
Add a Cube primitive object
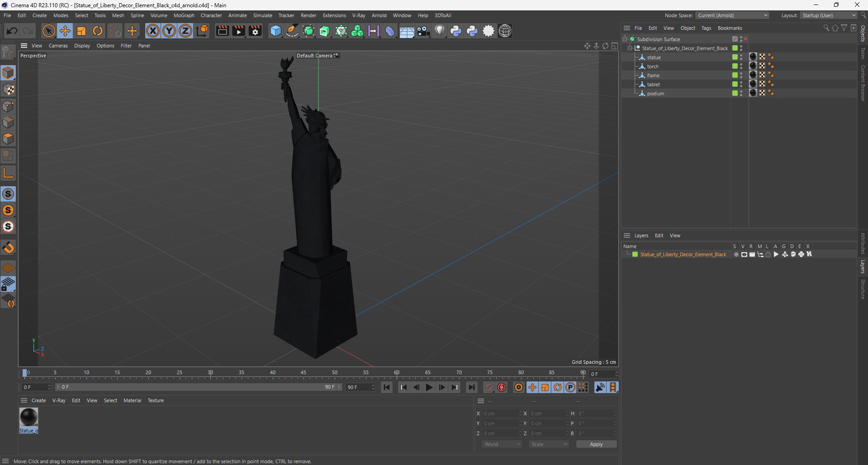[x=275, y=31]
